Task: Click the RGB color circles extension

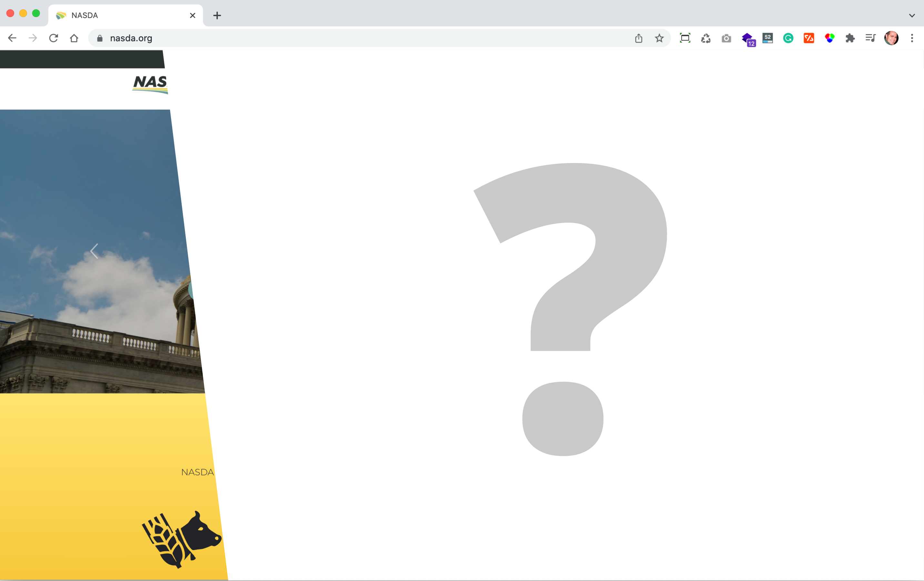Action: [829, 38]
